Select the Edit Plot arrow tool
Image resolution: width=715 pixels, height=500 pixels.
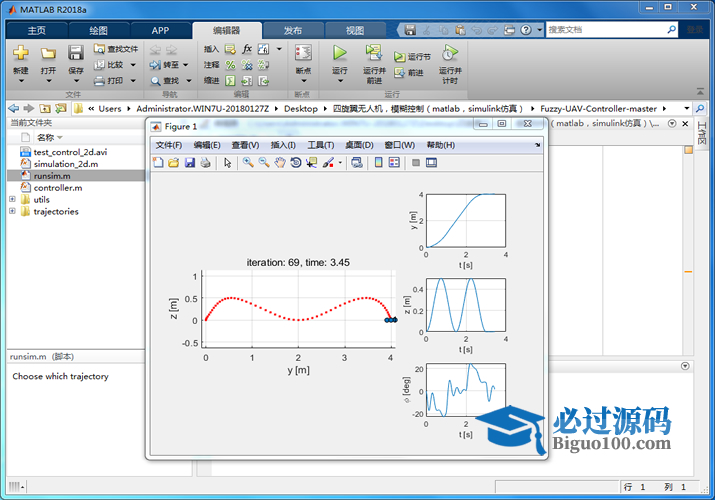(228, 163)
